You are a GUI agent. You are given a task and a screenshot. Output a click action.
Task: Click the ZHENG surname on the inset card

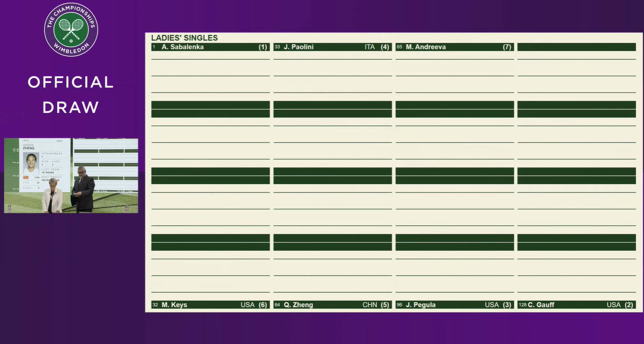pos(28,148)
